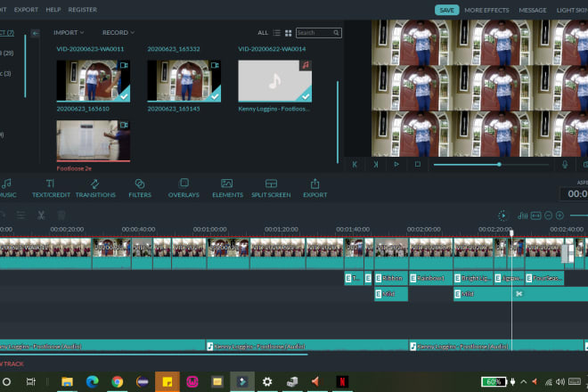Screen dimensions: 588x392
Task: Click the search magnifier icon
Action: point(337,33)
